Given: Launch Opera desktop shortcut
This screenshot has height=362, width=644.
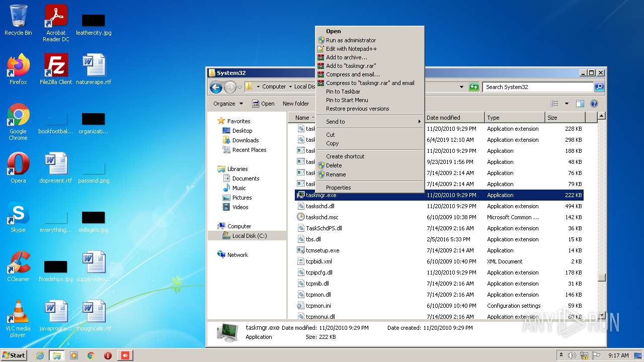Looking at the screenshot, I should 18,168.
